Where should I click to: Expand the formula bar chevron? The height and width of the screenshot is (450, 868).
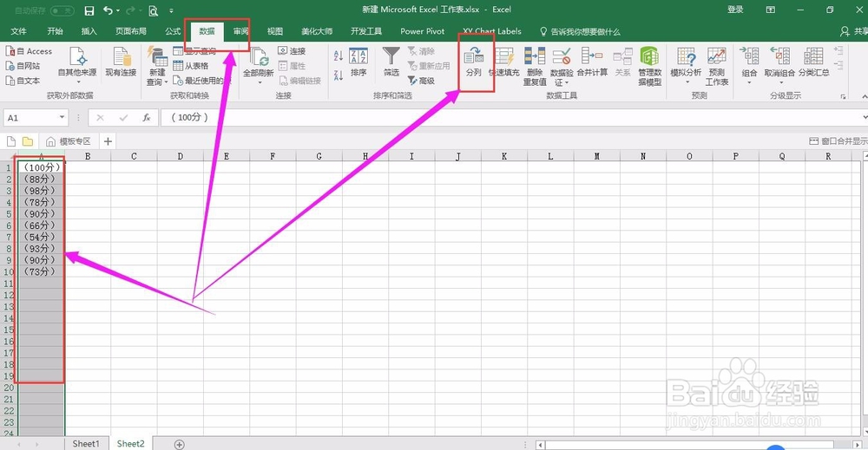[x=865, y=117]
